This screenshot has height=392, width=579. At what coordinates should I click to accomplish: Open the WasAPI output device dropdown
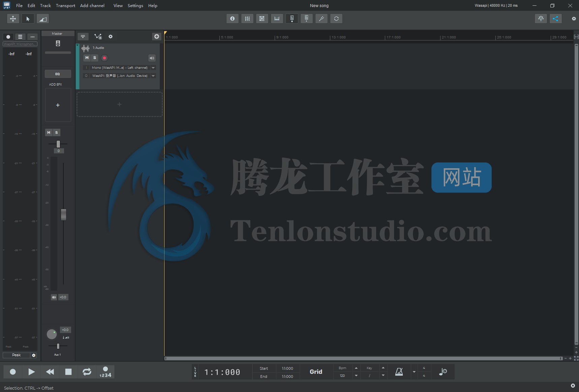coord(153,76)
